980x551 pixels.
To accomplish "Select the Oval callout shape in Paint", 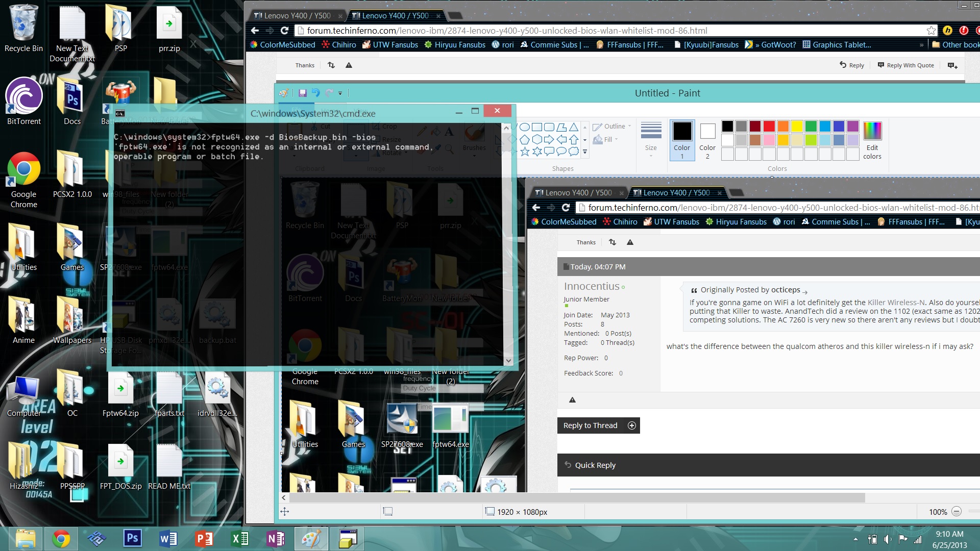I will (561, 152).
